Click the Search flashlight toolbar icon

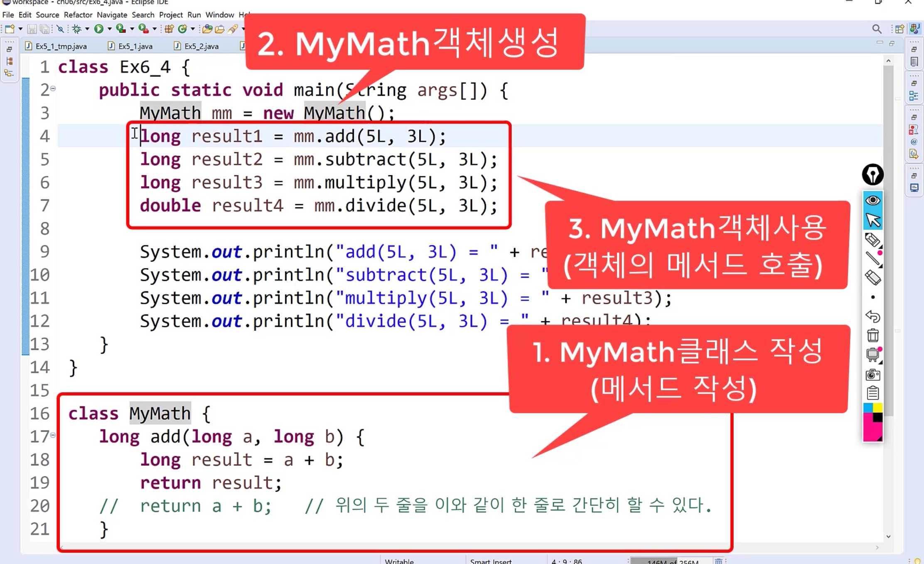tap(233, 29)
